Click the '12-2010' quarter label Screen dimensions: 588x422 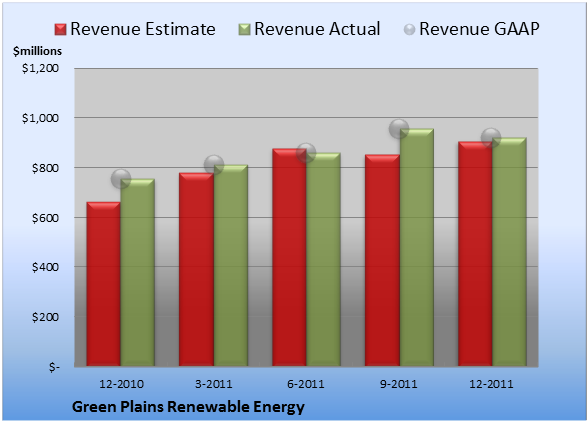click(121, 384)
